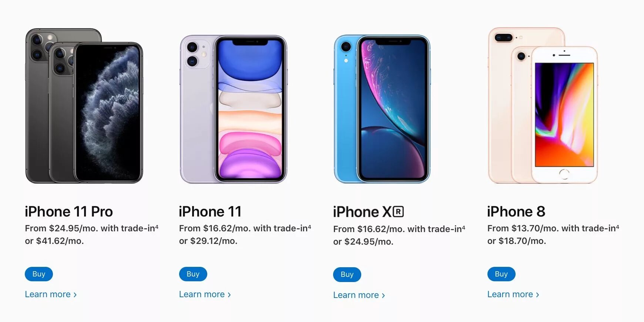Click the iPhone XR heading
Screen dimensions: 644x322
point(368,212)
